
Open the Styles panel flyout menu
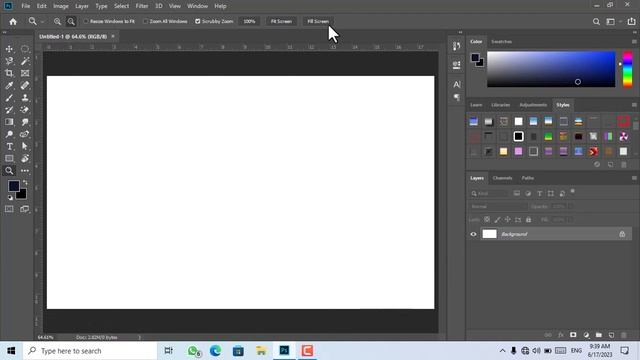coord(634,105)
